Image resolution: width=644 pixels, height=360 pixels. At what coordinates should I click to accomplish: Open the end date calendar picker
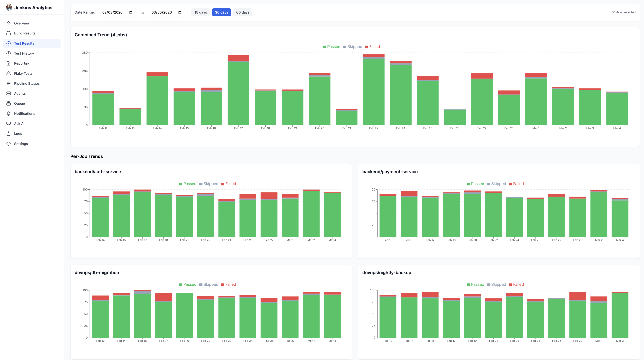coord(180,12)
